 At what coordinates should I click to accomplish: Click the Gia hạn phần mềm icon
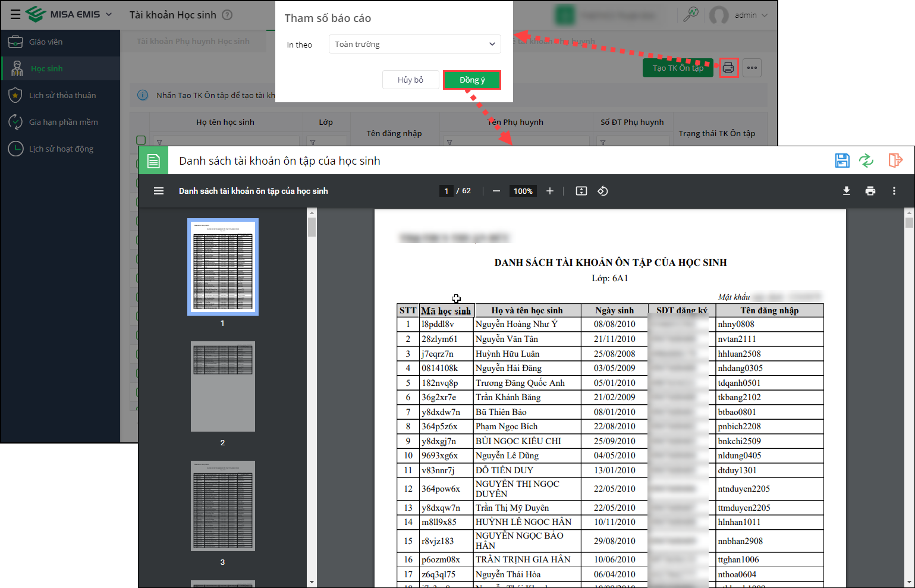15,122
